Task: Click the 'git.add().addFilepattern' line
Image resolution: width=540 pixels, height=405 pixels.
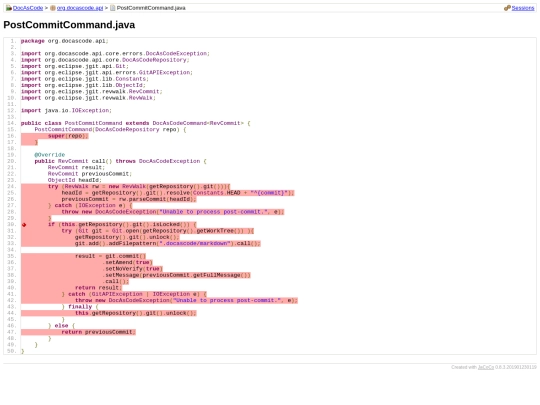Action: pyautogui.click(x=168, y=243)
